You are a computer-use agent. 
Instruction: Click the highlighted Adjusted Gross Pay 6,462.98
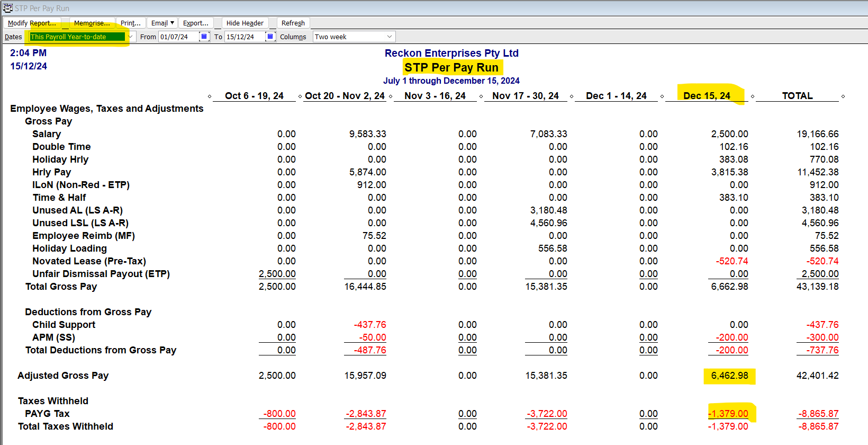tap(730, 376)
